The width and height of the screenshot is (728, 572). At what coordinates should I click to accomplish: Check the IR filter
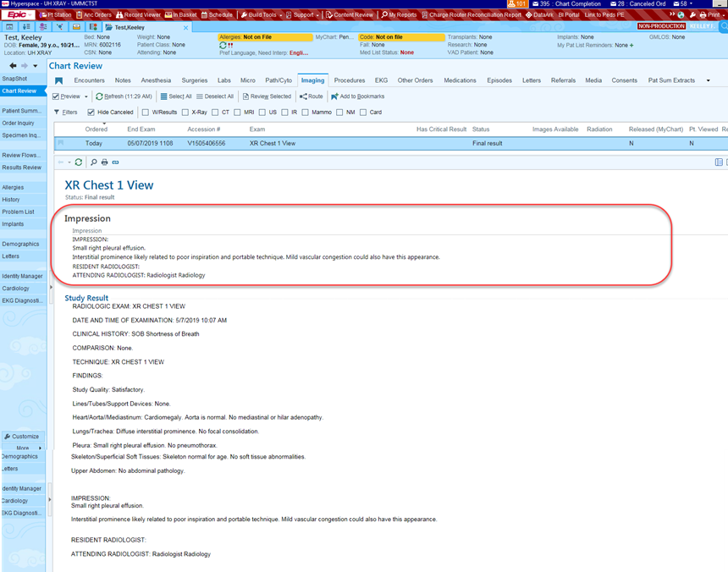click(x=284, y=113)
